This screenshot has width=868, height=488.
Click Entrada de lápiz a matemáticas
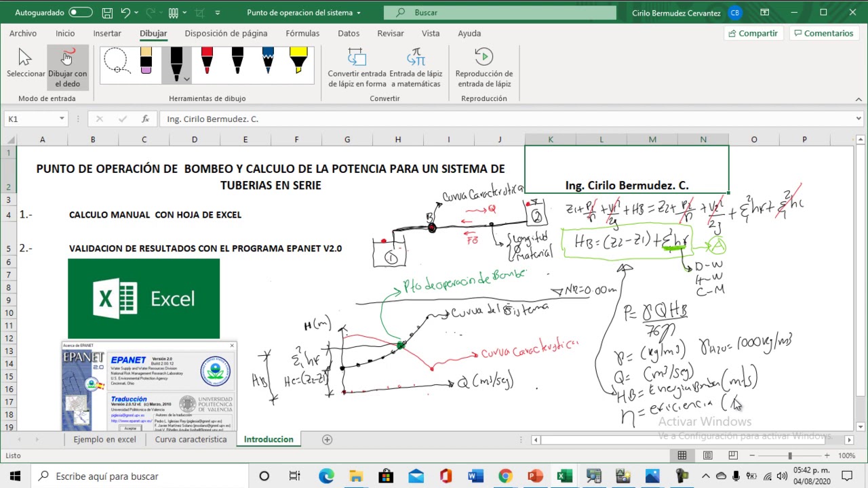click(x=416, y=68)
